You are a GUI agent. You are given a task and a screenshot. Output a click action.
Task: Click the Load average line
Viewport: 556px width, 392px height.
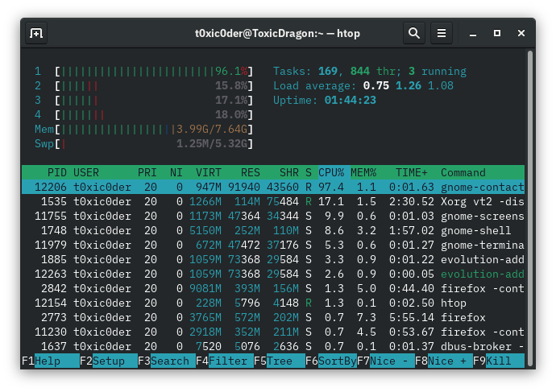363,85
